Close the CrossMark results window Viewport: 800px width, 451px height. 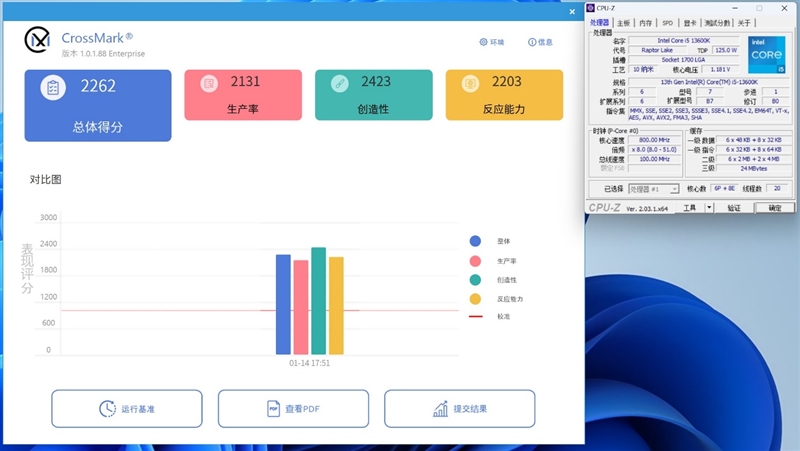point(572,12)
